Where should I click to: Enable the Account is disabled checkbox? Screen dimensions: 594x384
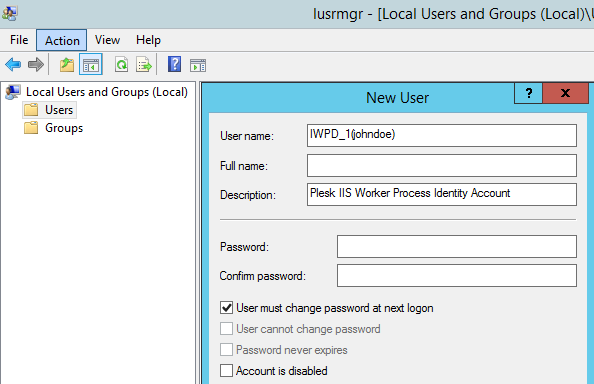point(227,370)
